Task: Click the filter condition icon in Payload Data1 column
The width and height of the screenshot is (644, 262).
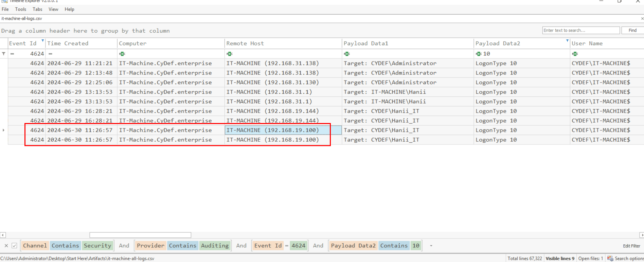Action: pos(347,54)
